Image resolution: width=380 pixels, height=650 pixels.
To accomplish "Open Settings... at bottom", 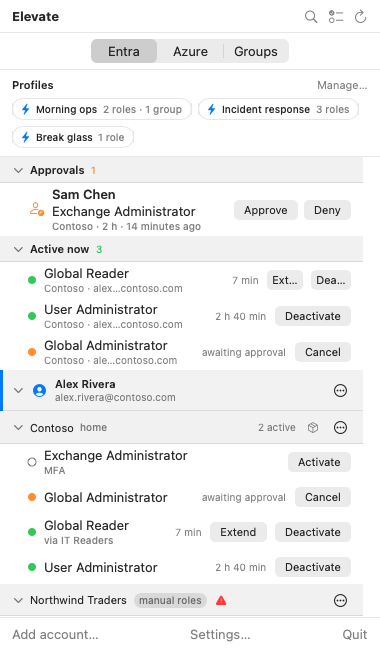I will 220,634.
